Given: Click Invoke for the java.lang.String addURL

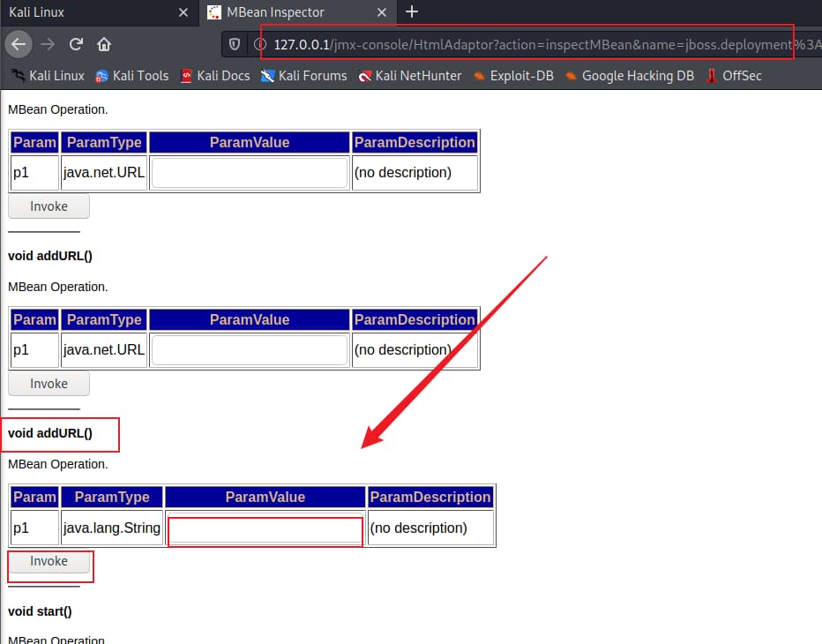Looking at the screenshot, I should tap(49, 562).
